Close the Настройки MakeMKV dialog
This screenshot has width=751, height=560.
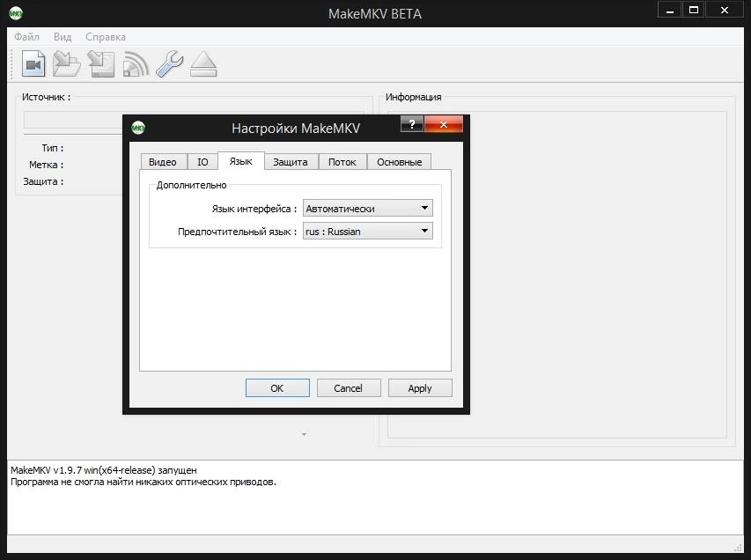(x=444, y=124)
